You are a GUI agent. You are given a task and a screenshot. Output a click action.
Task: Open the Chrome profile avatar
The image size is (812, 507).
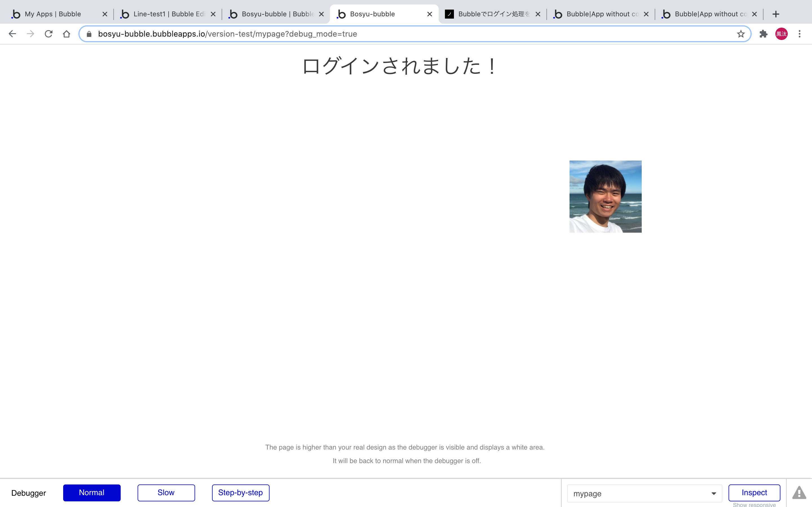point(781,34)
